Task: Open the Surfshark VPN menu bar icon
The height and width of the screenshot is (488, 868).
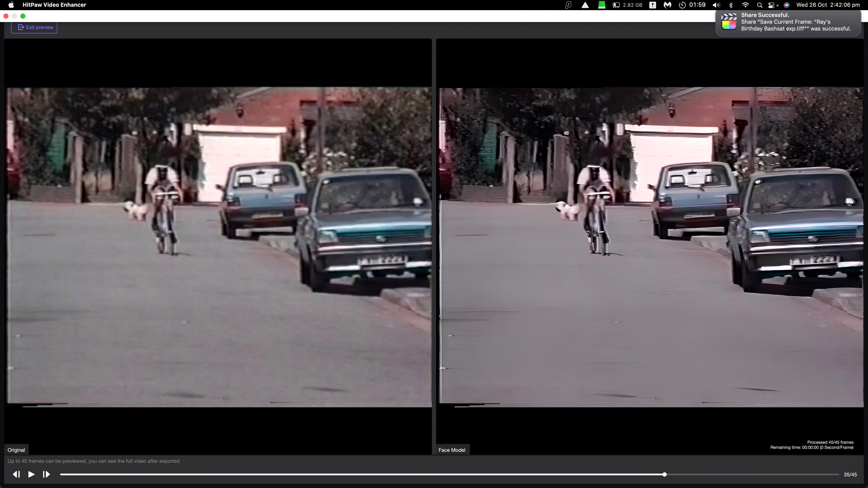Action: (568, 5)
